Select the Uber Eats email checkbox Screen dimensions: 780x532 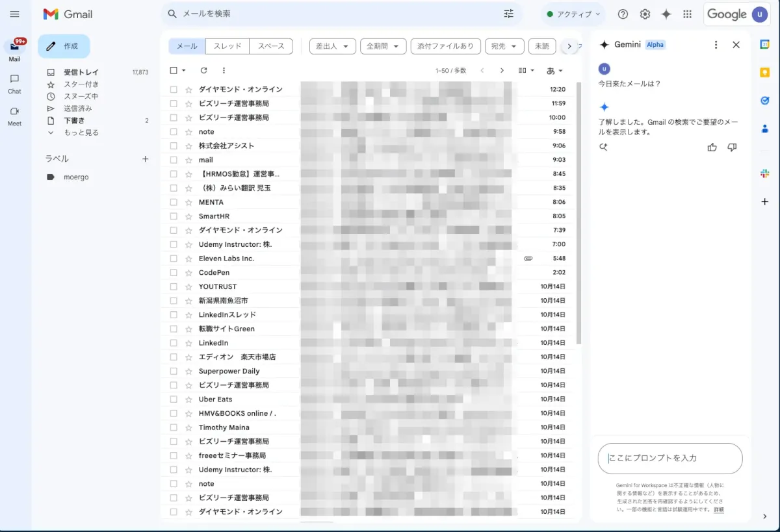pyautogui.click(x=174, y=399)
